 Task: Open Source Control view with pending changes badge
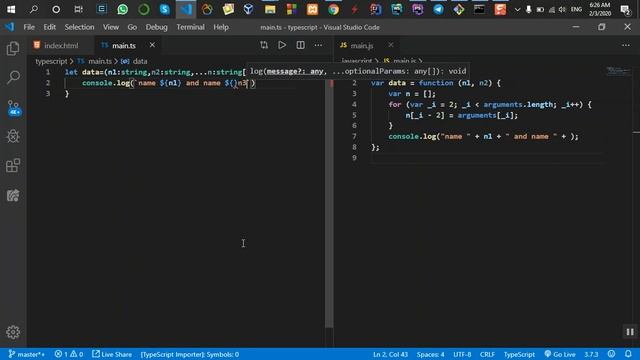[13, 107]
